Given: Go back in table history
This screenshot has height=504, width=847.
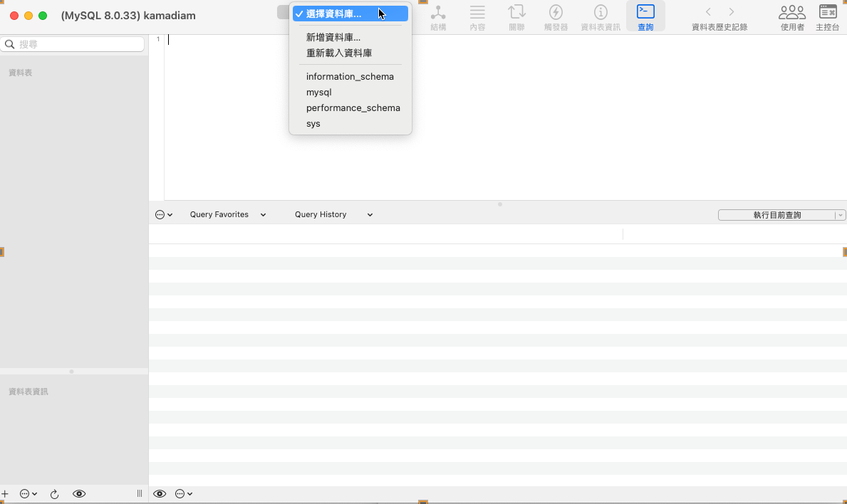Looking at the screenshot, I should (708, 12).
